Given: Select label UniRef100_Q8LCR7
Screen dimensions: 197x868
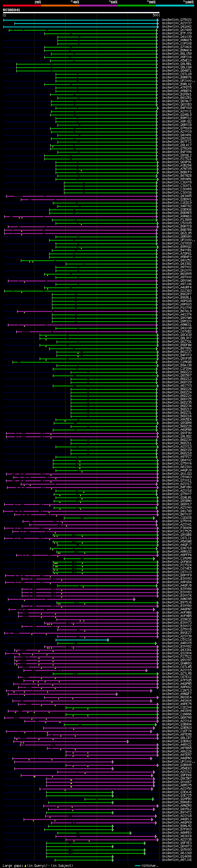Looking at the screenshot, I should [177, 738].
